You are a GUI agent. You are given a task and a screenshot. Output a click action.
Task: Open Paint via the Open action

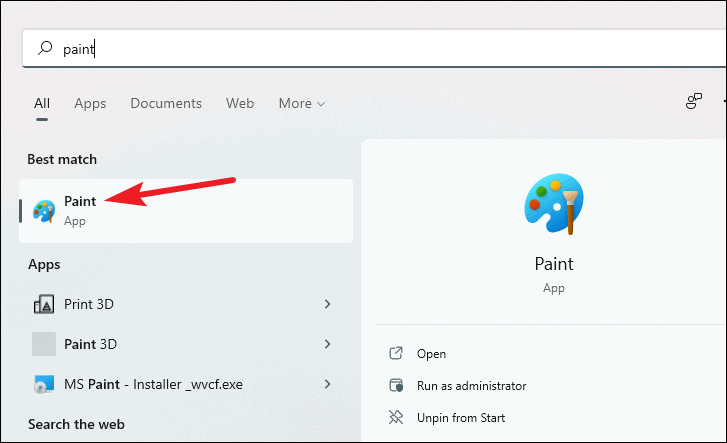[x=431, y=354]
